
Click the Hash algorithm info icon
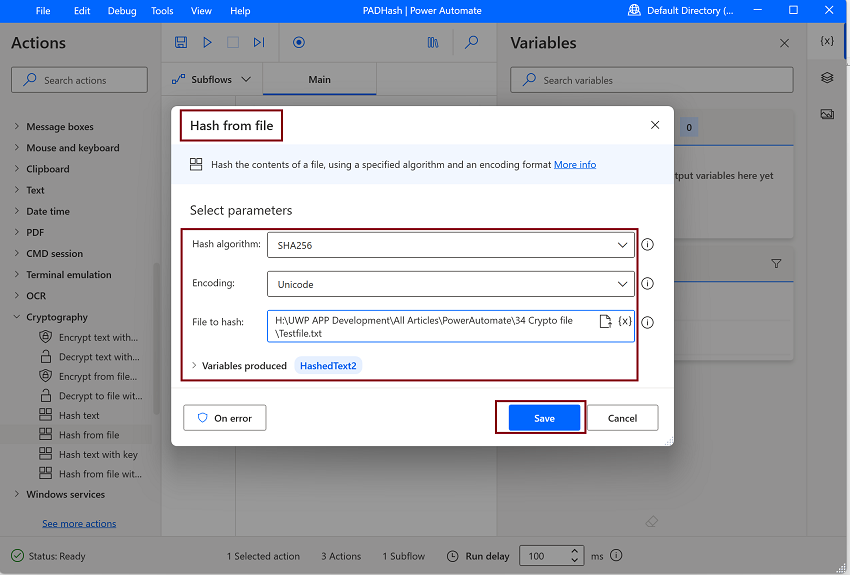pos(647,244)
